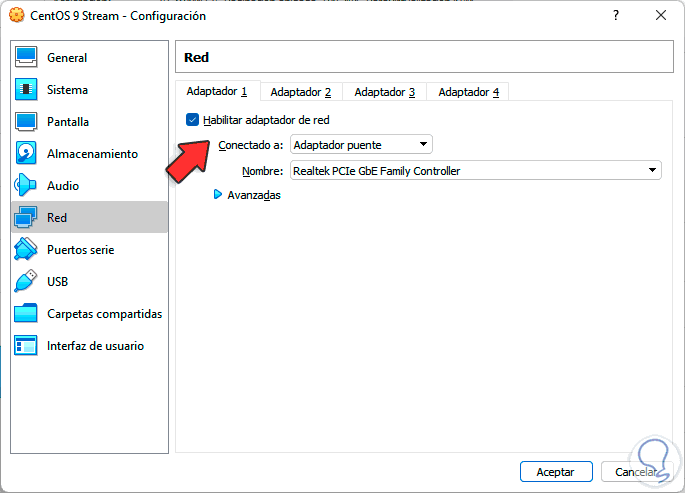Open the Conectado a dropdown
This screenshot has height=493, width=685.
[x=361, y=145]
